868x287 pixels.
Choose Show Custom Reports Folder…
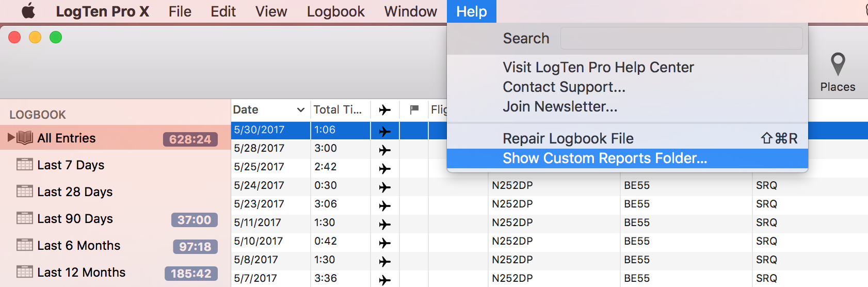point(628,158)
